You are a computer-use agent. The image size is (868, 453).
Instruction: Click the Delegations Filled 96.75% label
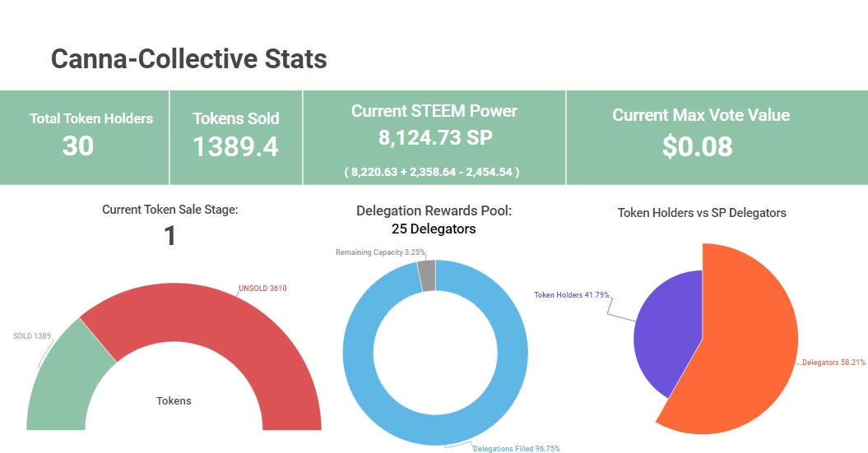coord(516,448)
